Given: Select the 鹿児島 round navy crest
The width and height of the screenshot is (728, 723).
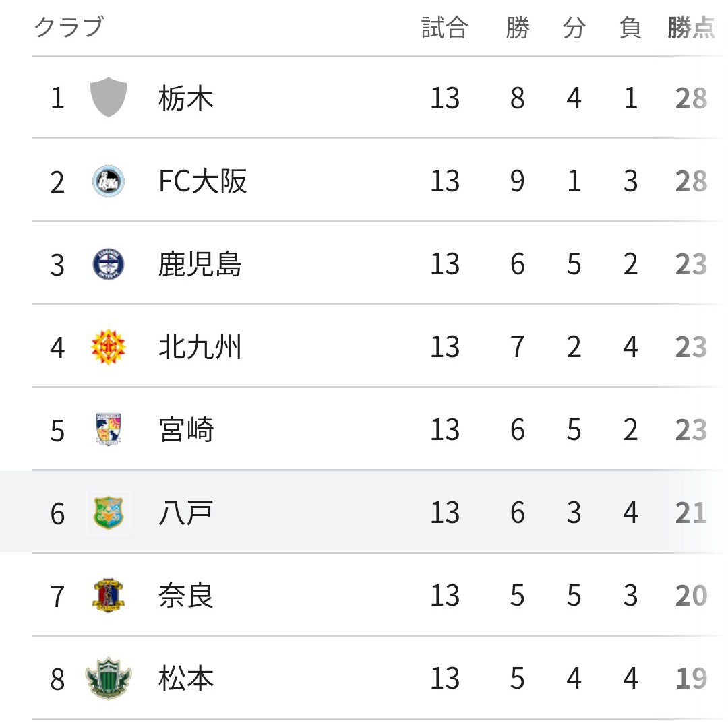Looking at the screenshot, I should click(108, 264).
